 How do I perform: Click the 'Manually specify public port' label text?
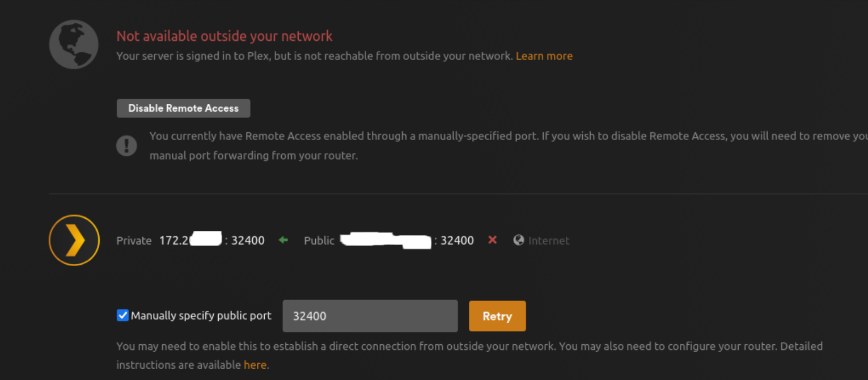(x=201, y=316)
